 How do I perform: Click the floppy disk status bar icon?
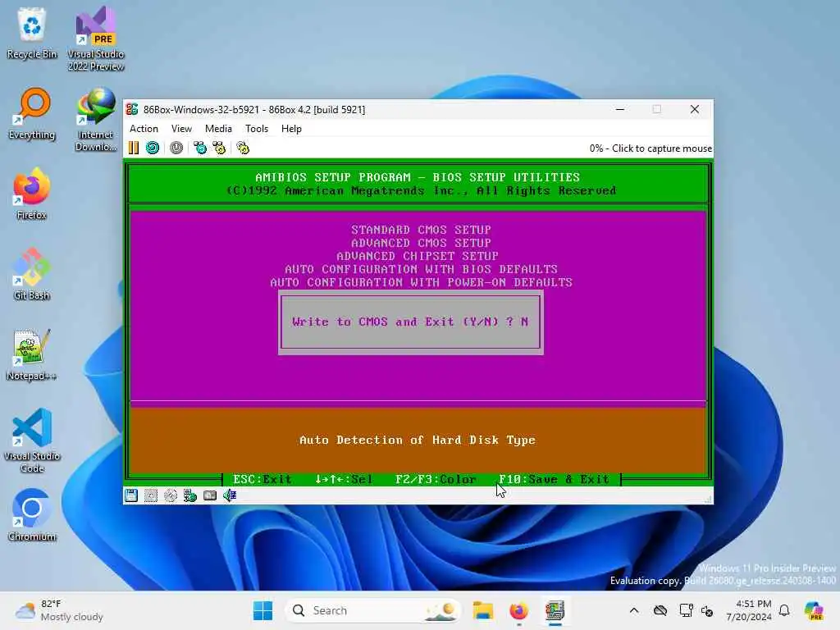coord(131,495)
